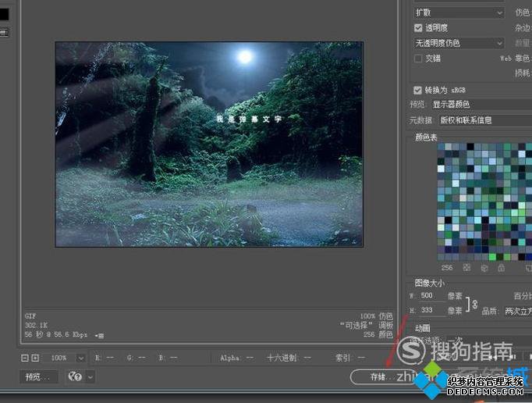Click the H height field showing 333
Image resolution: width=532 pixels, height=403 pixels.
(x=432, y=310)
